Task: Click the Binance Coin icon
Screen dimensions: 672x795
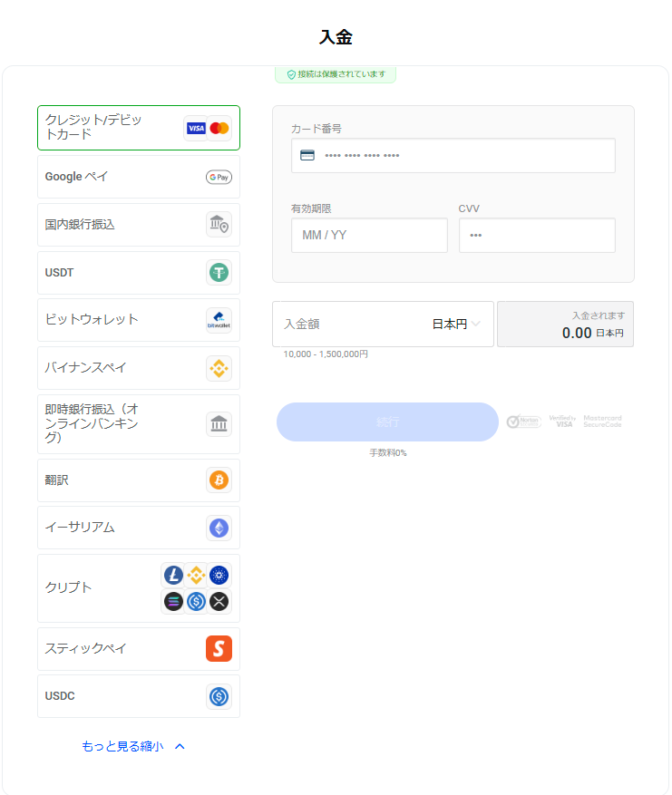Action: pyautogui.click(x=196, y=575)
